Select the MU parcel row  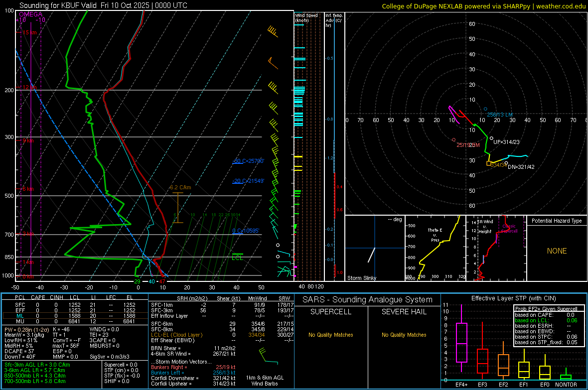tap(75, 321)
